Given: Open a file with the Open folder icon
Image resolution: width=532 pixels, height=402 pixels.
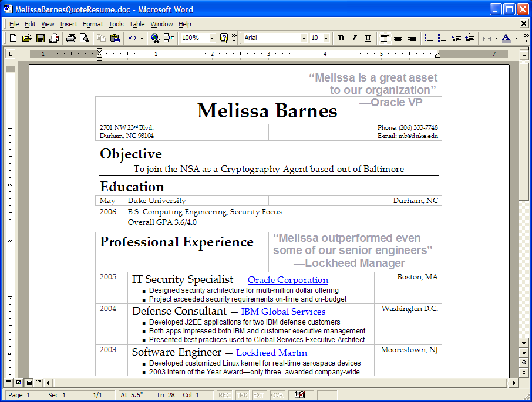Looking at the screenshot, I should click(26, 38).
